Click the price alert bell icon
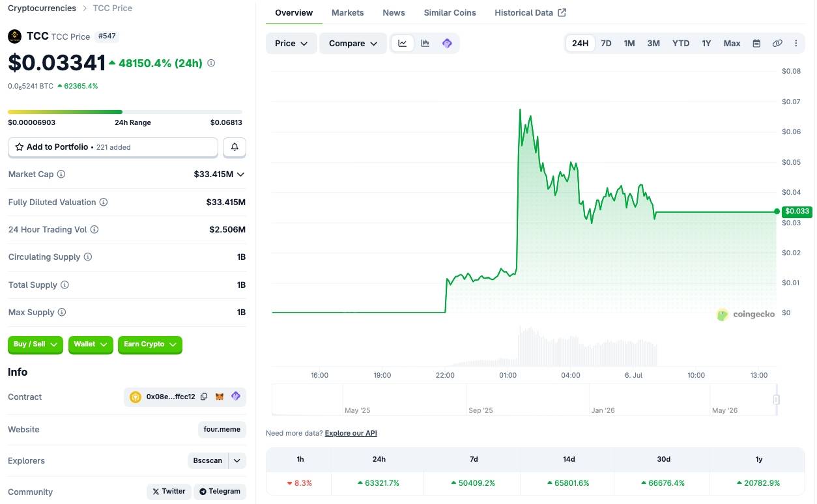817x504 pixels. [x=235, y=147]
